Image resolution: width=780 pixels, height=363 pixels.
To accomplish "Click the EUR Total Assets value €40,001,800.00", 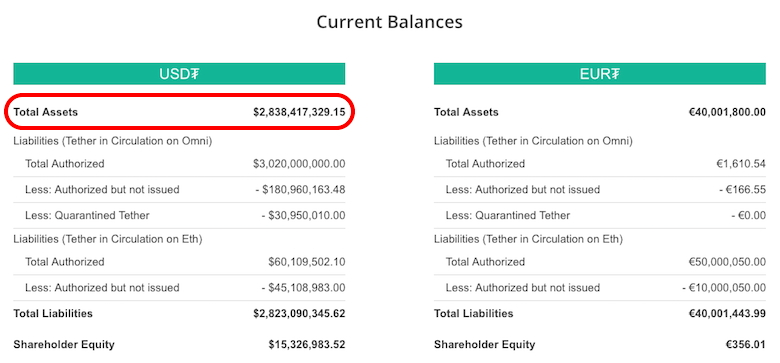I will [727, 112].
